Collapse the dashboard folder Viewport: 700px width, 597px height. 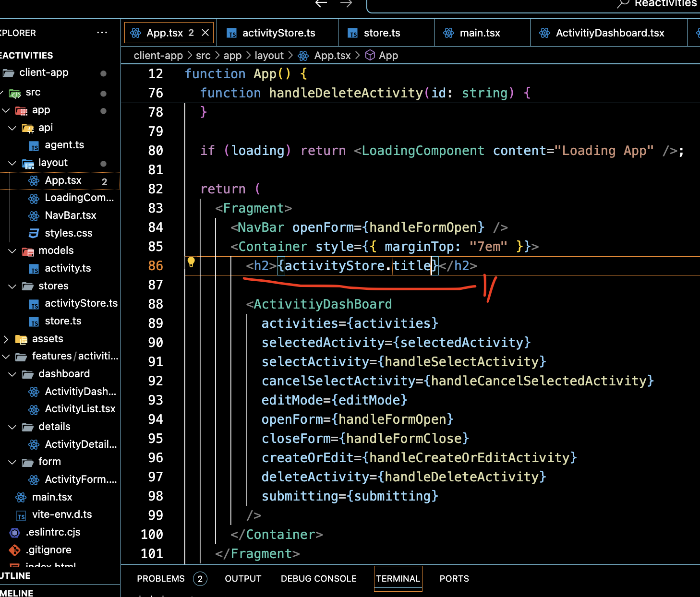12,374
